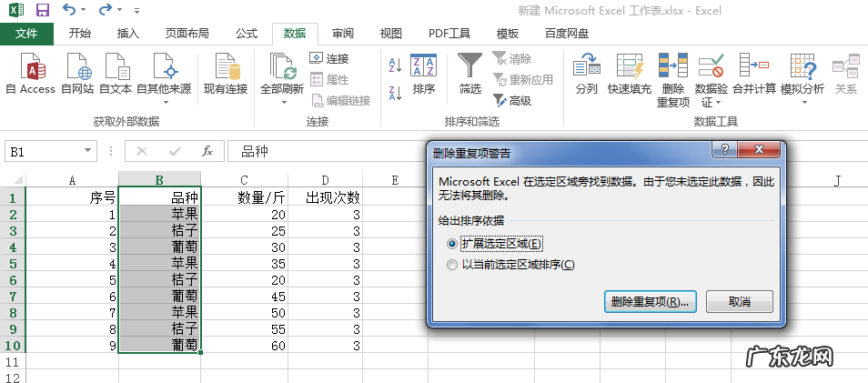Image resolution: width=868 pixels, height=383 pixels.
Task: Switch to the 页面布局 tab
Action: point(187,34)
